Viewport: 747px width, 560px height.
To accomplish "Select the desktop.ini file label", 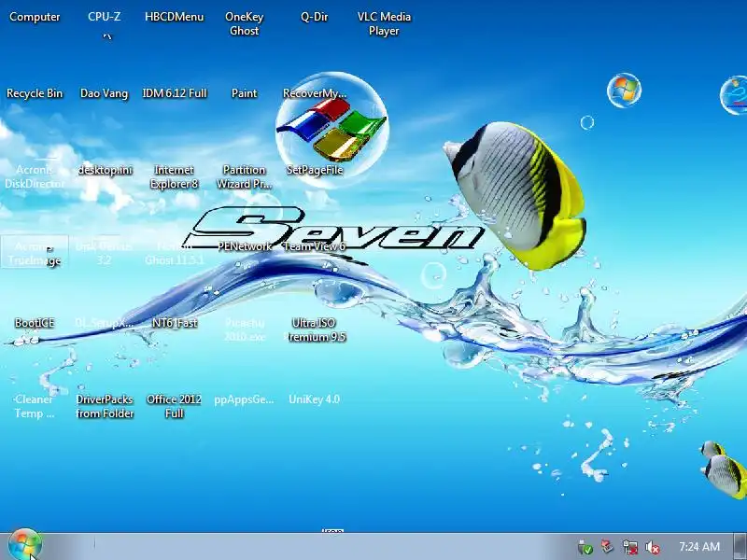I will (105, 170).
